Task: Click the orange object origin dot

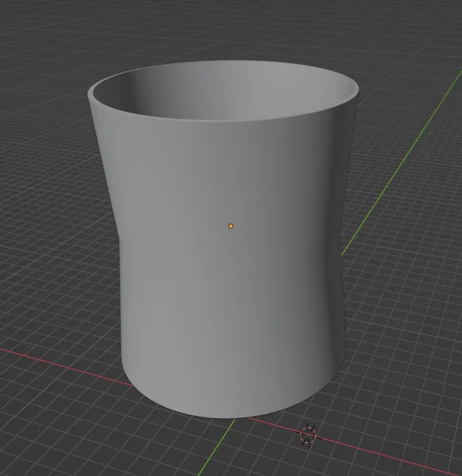Action: pos(231,226)
